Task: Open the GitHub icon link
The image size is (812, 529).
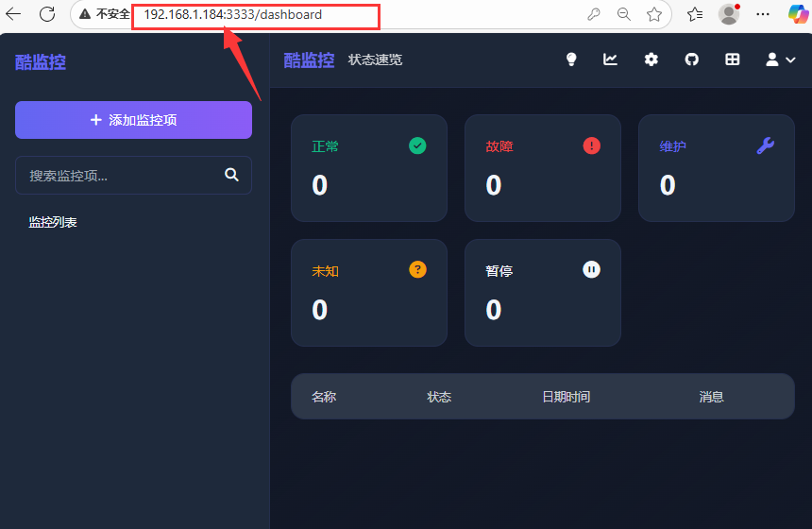Action: coord(692,60)
